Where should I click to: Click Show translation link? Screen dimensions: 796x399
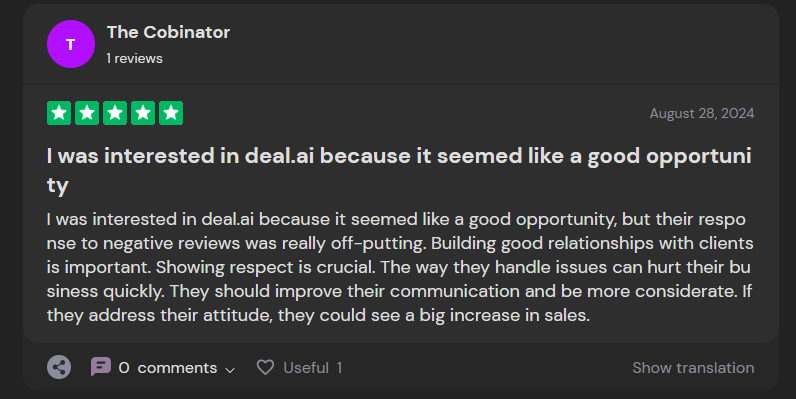click(x=693, y=368)
